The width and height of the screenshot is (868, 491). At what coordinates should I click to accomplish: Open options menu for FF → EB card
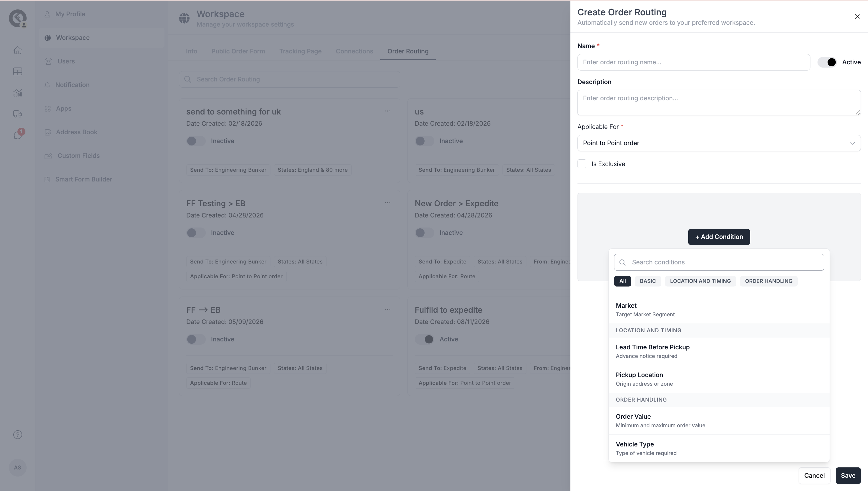[388, 309]
